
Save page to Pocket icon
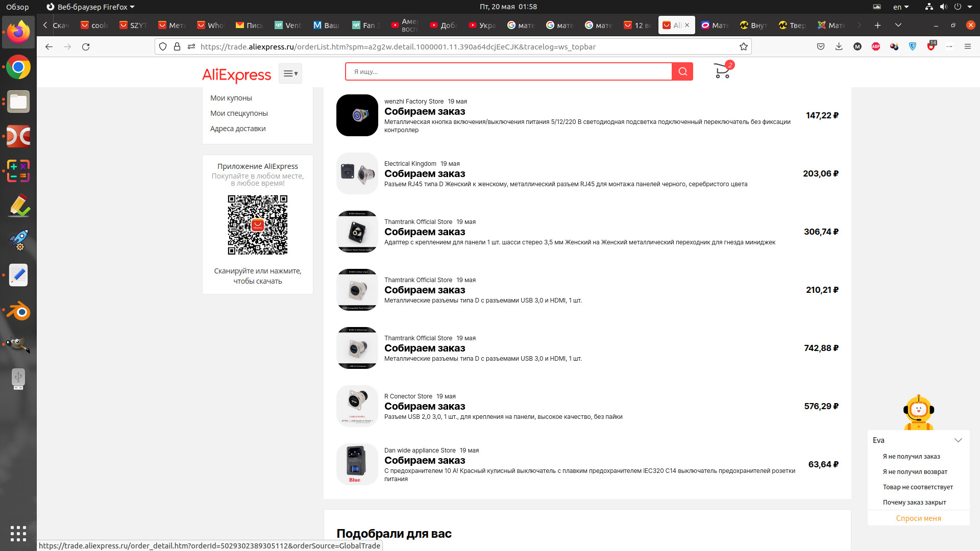[820, 46]
